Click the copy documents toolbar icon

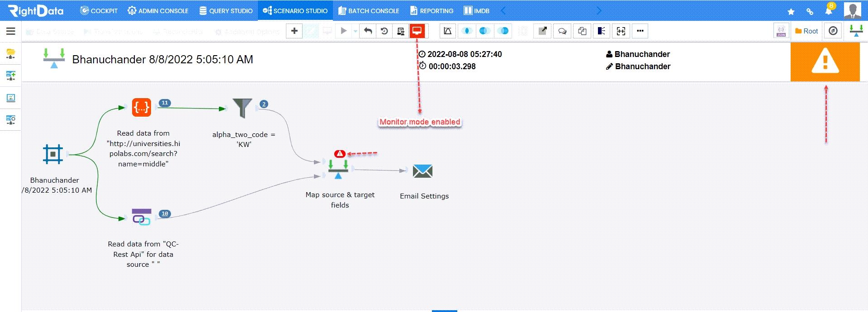tap(582, 31)
